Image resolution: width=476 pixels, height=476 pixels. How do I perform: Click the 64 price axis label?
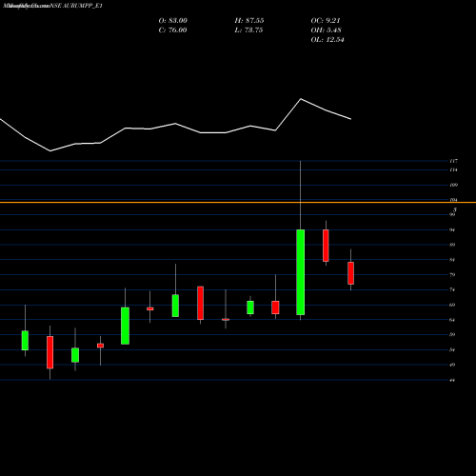(452, 320)
